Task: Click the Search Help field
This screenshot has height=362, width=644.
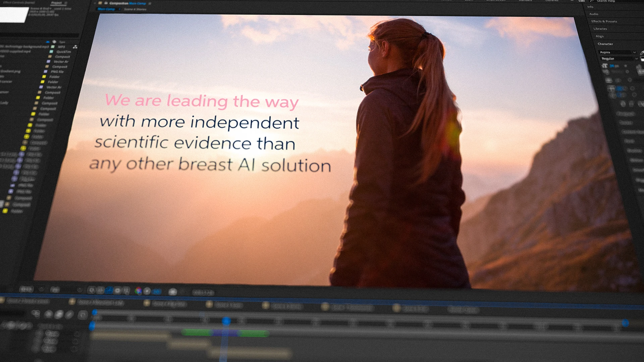Action: (606, 1)
